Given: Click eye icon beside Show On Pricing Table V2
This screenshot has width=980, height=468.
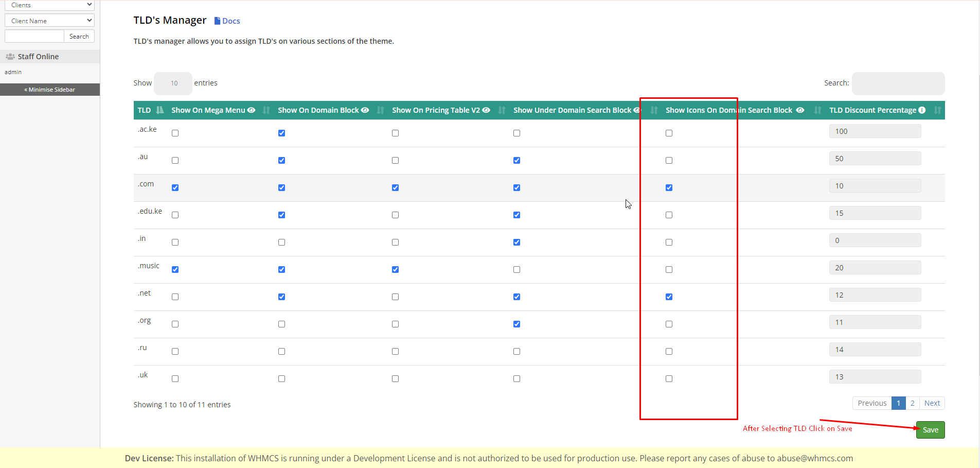Looking at the screenshot, I should (x=486, y=110).
